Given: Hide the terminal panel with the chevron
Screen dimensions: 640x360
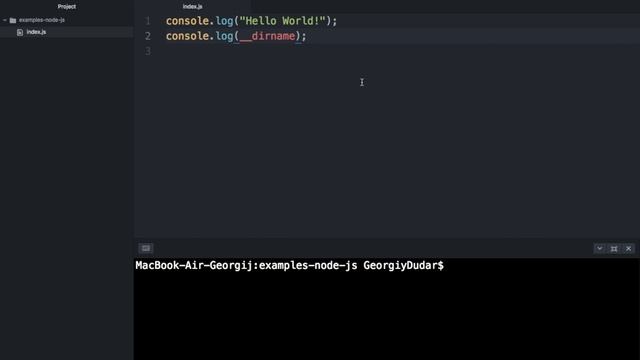Looking at the screenshot, I should pyautogui.click(x=599, y=248).
